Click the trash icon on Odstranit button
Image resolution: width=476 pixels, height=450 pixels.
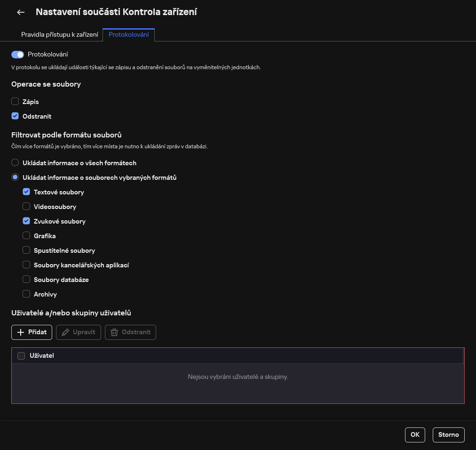pos(114,332)
